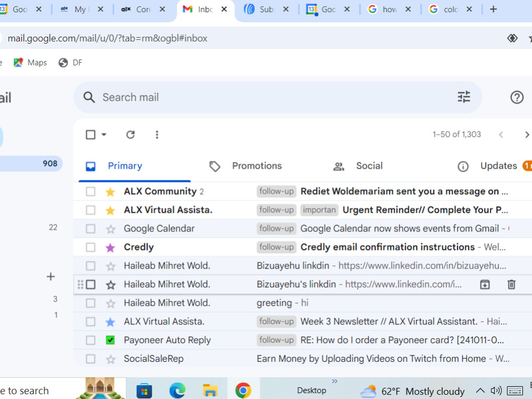Open the Support help question mark icon
This screenshot has height=399, width=532.
point(517,97)
